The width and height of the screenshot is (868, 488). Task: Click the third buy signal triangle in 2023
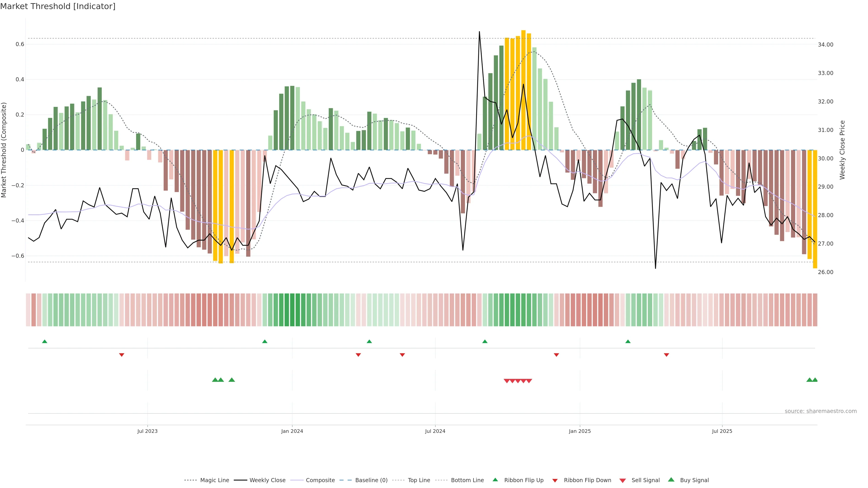(231, 380)
